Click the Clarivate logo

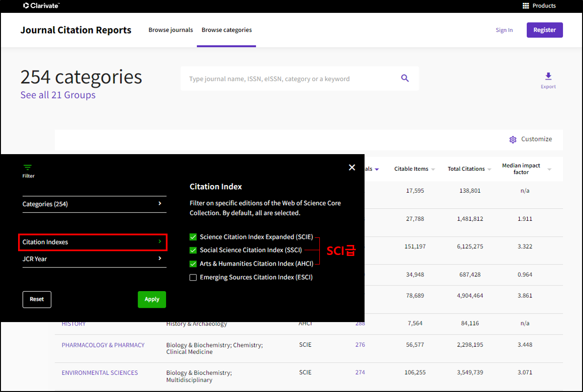tap(41, 6)
